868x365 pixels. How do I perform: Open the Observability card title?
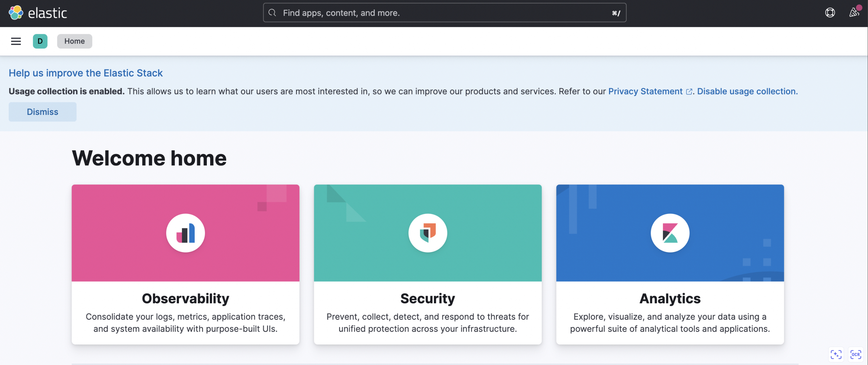pyautogui.click(x=186, y=298)
